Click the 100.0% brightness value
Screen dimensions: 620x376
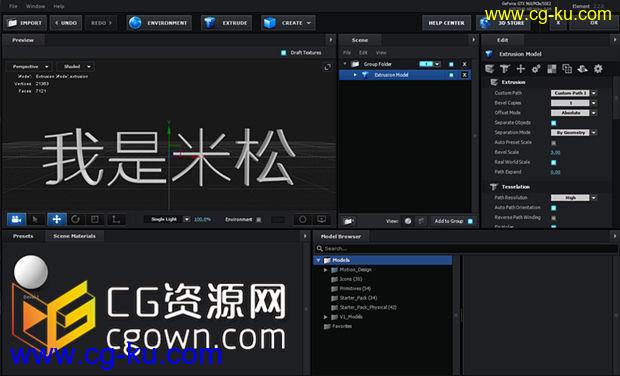click(202, 219)
